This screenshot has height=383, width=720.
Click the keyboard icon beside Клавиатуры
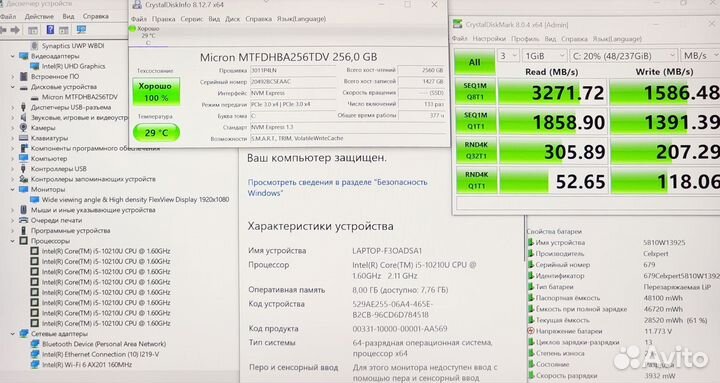point(23,138)
